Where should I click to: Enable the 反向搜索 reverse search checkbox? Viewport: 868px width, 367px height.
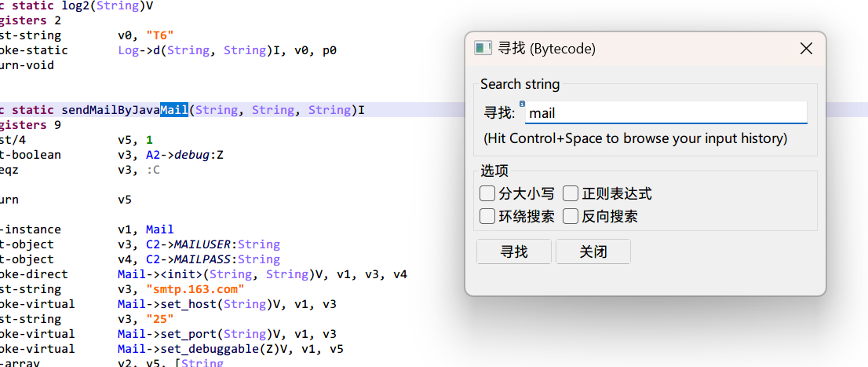(571, 216)
